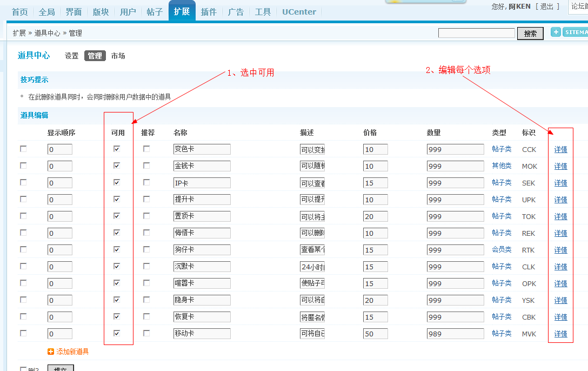
Task: Click 会员类 type link for 狗仔卡
Action: coord(502,249)
